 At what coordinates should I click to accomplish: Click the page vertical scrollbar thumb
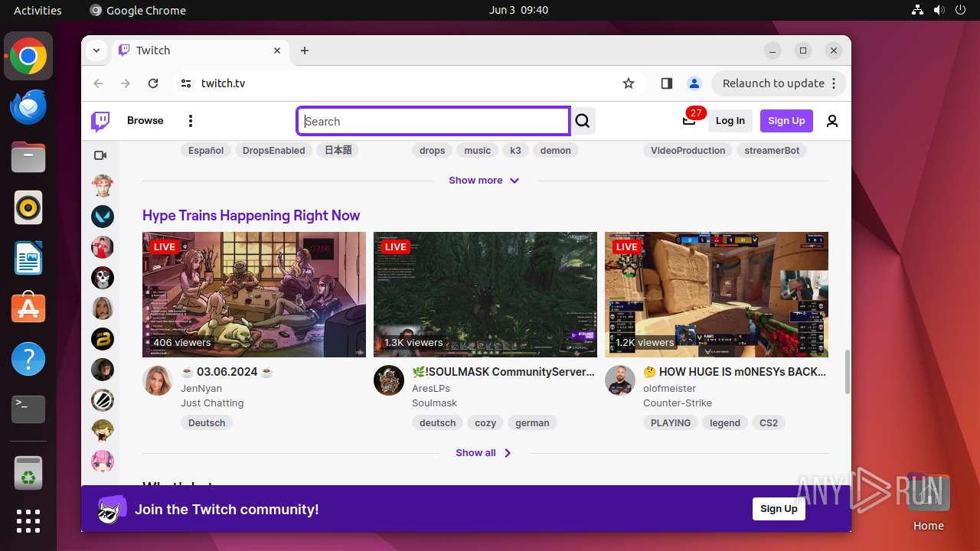[846, 372]
